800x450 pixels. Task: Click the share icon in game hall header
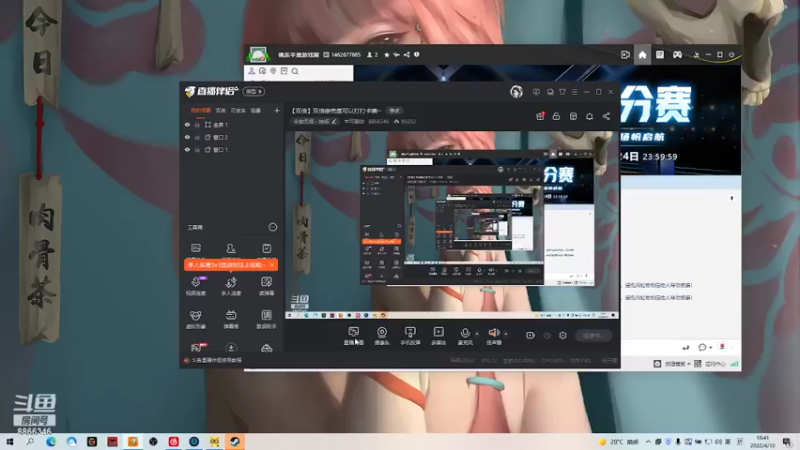[407, 55]
